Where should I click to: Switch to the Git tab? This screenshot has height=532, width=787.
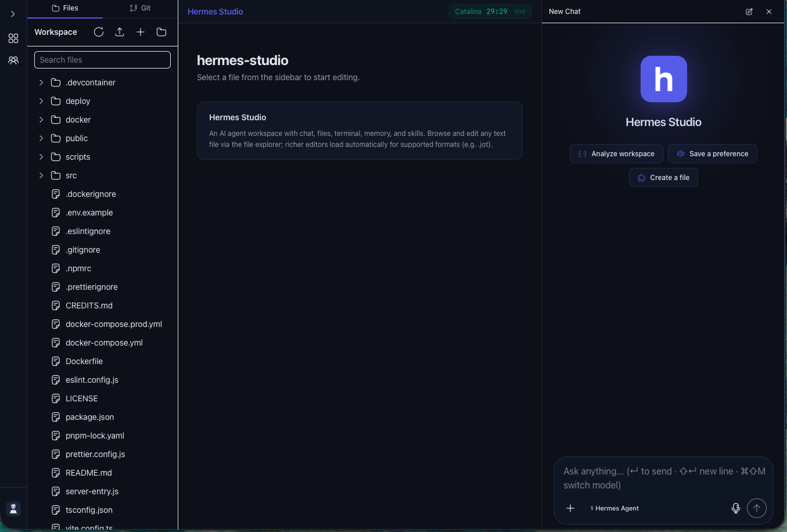click(x=139, y=8)
